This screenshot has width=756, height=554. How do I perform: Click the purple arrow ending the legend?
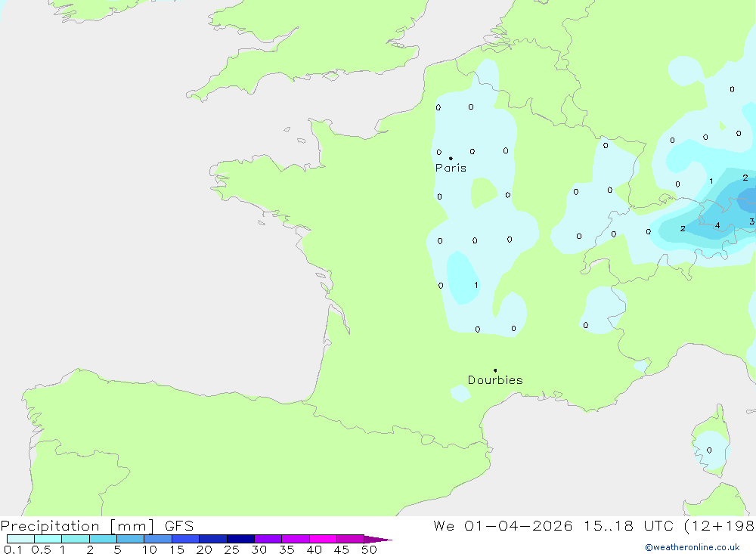coord(378,540)
